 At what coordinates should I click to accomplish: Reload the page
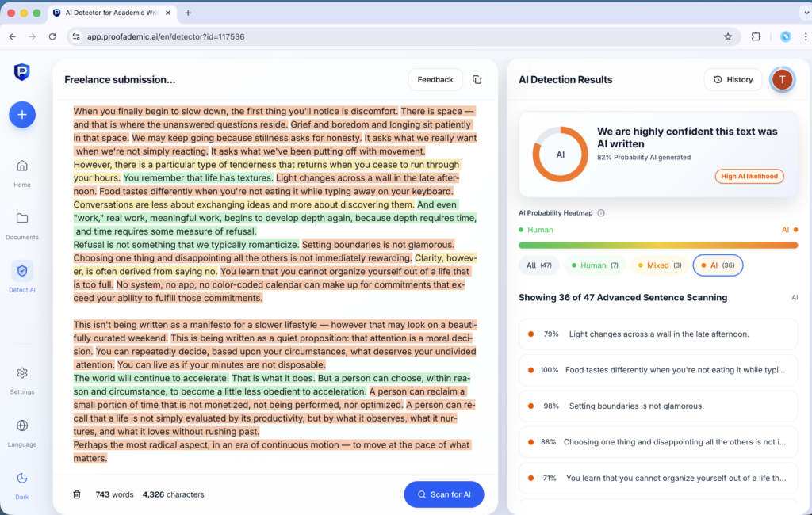point(52,36)
